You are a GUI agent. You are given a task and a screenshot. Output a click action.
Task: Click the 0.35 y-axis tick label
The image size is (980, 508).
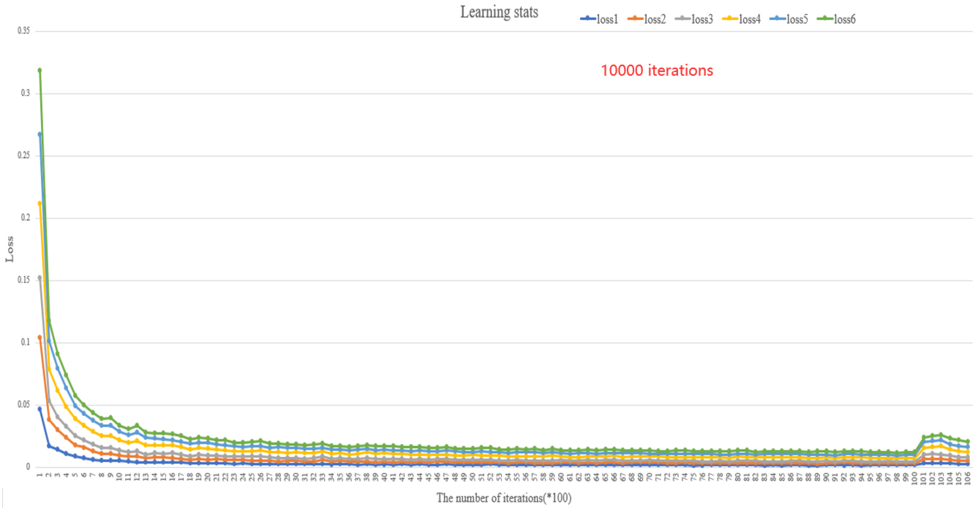tap(24, 31)
